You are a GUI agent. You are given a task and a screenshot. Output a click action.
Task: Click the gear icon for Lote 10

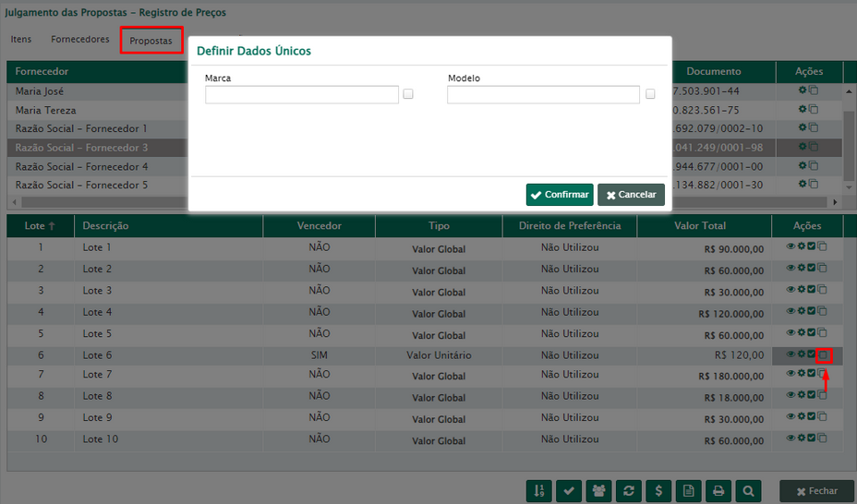click(802, 438)
